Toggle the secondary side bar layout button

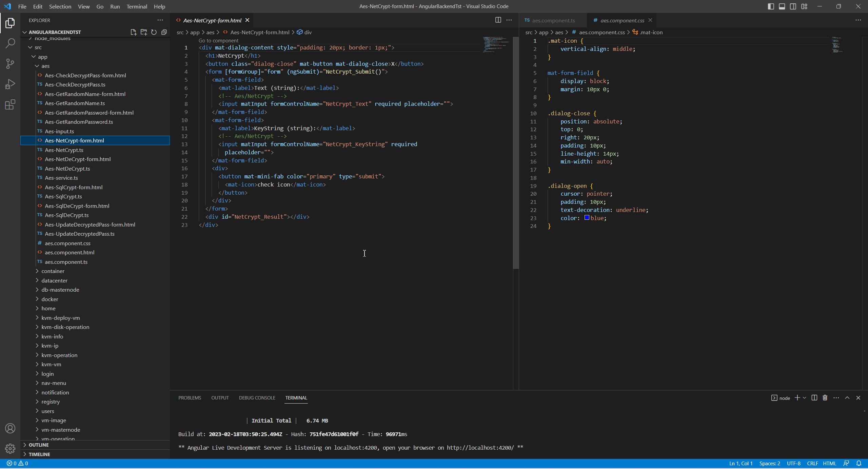click(793, 6)
